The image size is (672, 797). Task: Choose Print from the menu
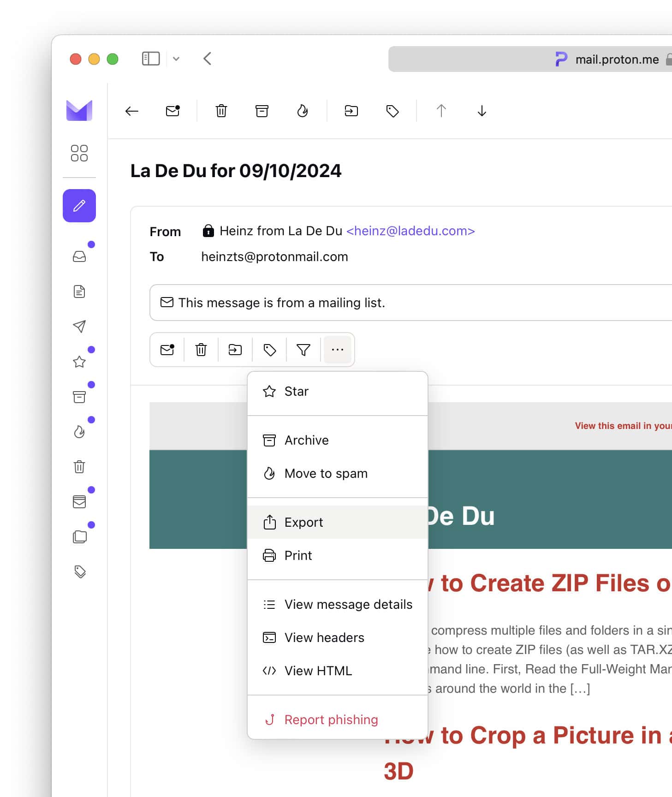click(x=338, y=556)
